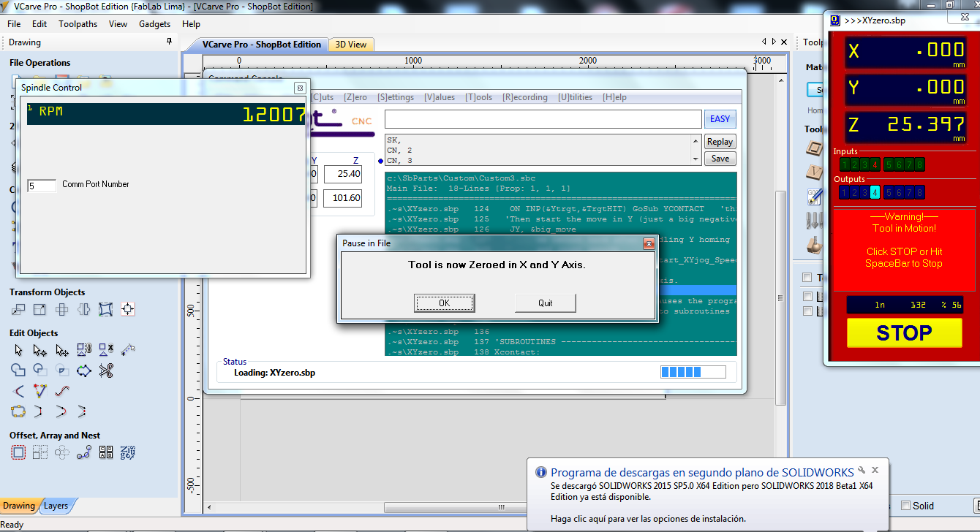Activate the plain arrow Selection tool
This screenshot has width=980, height=532.
(18, 350)
